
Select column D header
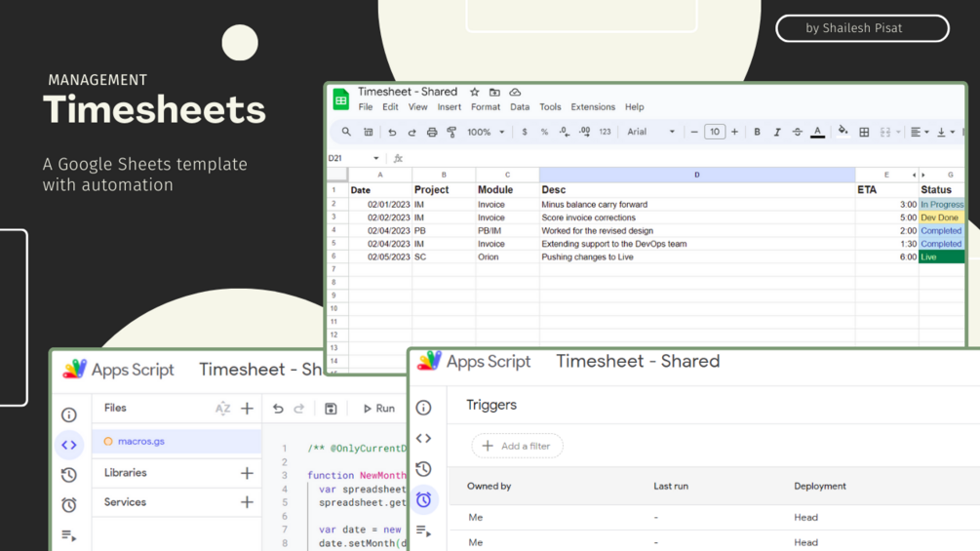click(x=697, y=175)
